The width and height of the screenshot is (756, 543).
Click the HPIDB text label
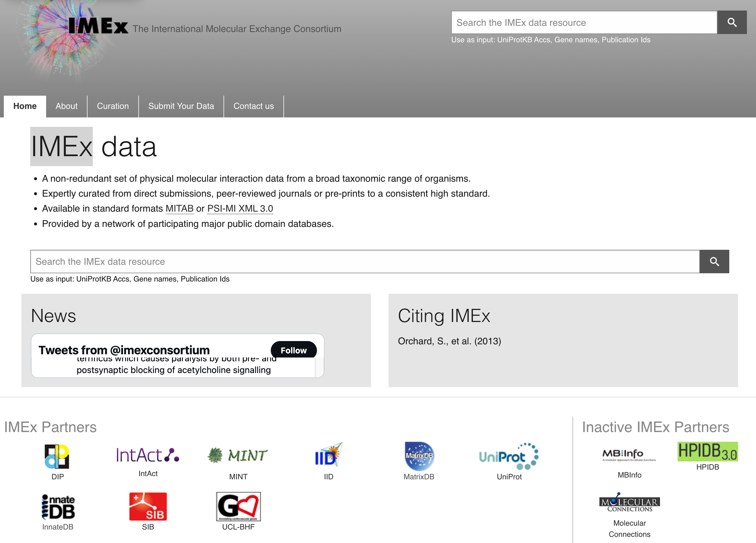point(707,467)
